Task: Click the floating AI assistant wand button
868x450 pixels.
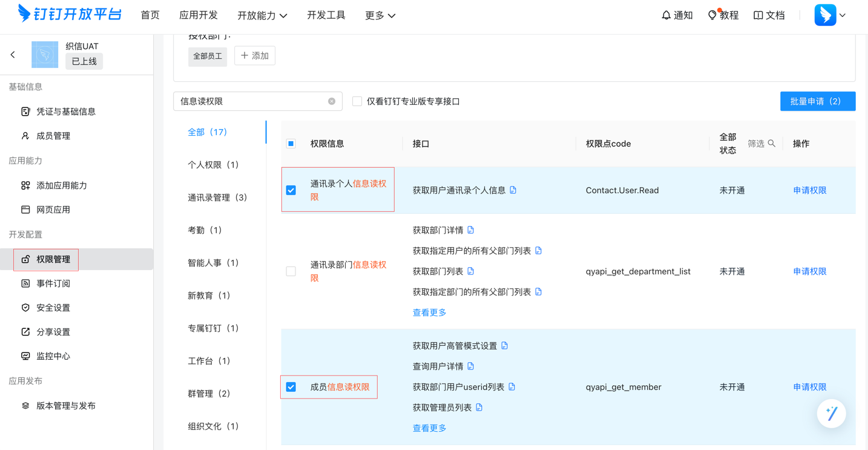Action: click(x=831, y=414)
